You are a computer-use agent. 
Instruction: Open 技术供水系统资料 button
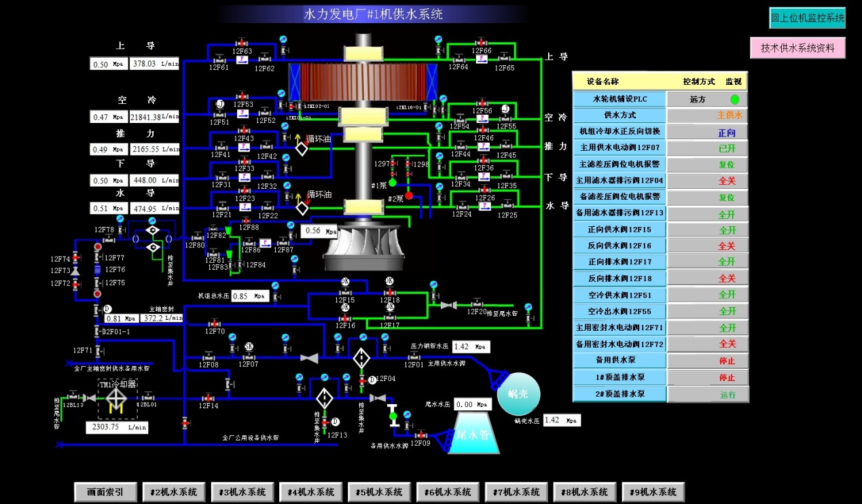pos(797,48)
